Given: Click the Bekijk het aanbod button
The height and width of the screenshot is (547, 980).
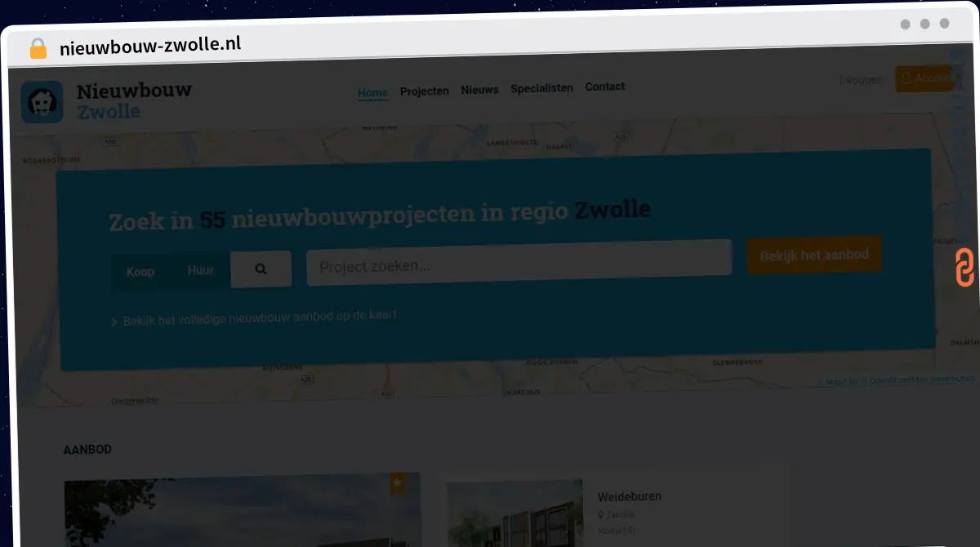Looking at the screenshot, I should pos(814,256).
